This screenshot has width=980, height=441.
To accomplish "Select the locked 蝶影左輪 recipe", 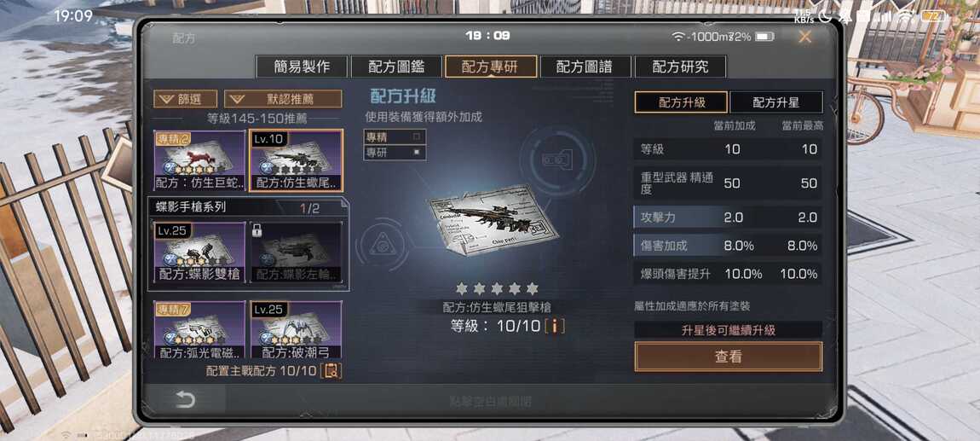I will (x=297, y=252).
